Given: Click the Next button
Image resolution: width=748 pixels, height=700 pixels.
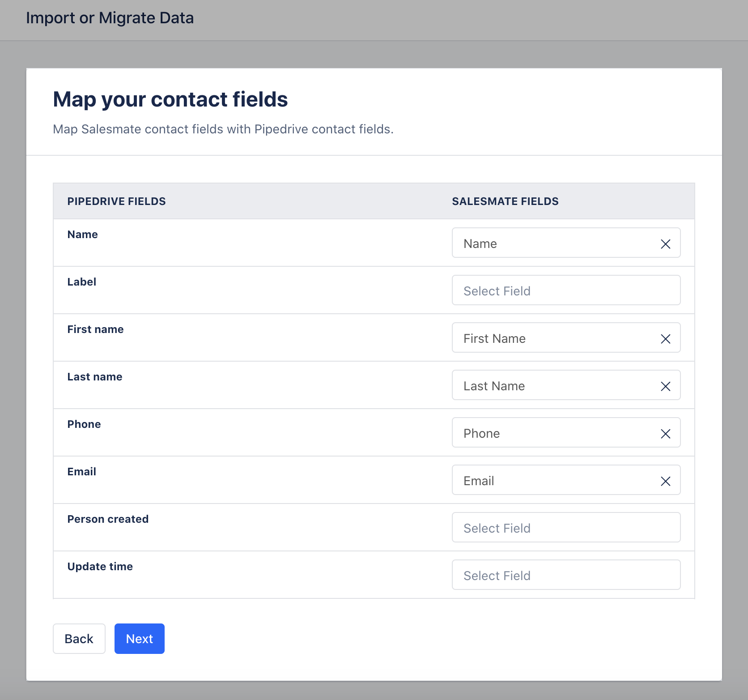Looking at the screenshot, I should click(140, 639).
